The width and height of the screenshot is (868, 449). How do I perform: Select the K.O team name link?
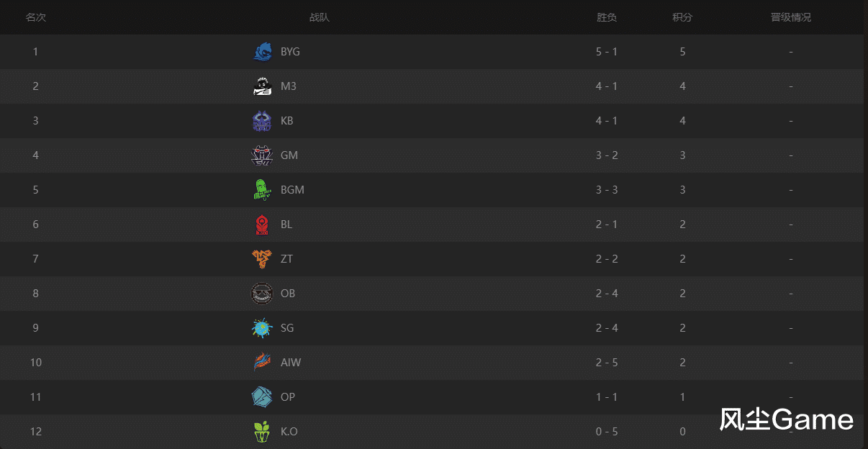pos(289,432)
